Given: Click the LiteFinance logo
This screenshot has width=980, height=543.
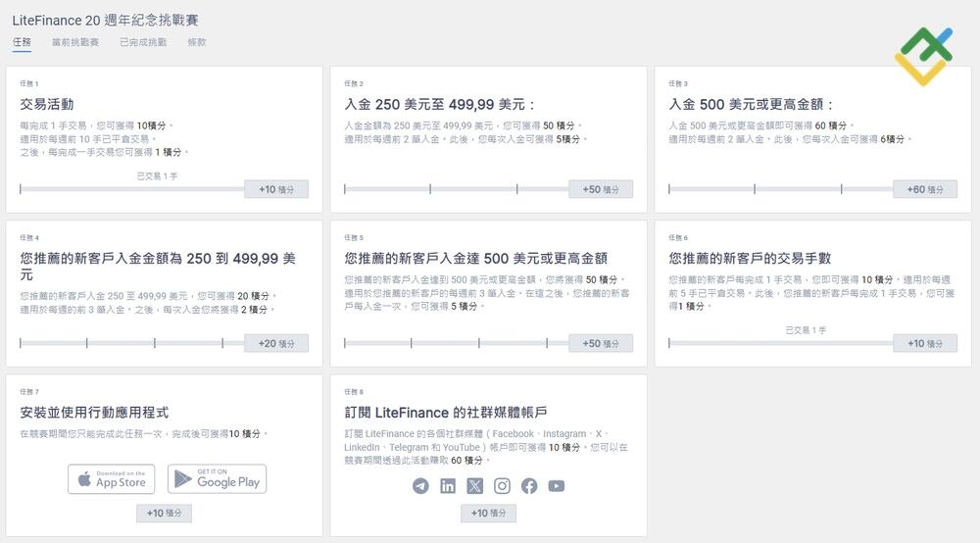Looking at the screenshot, I should tap(924, 56).
